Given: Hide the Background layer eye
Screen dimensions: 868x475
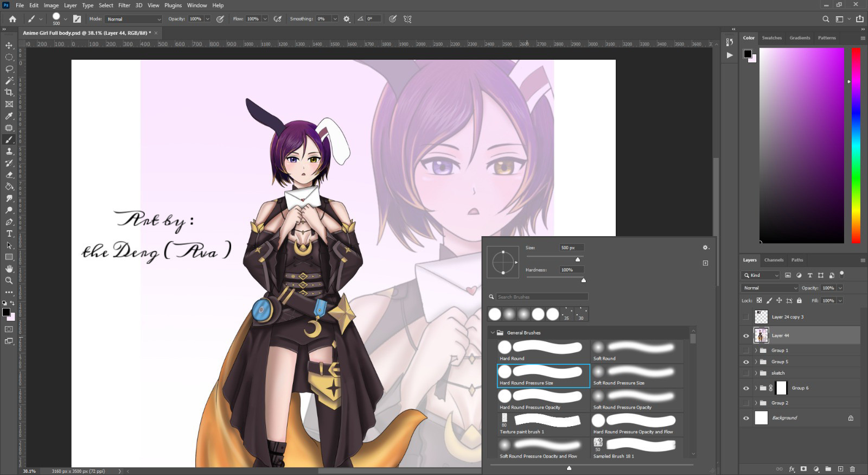Looking at the screenshot, I should (746, 418).
